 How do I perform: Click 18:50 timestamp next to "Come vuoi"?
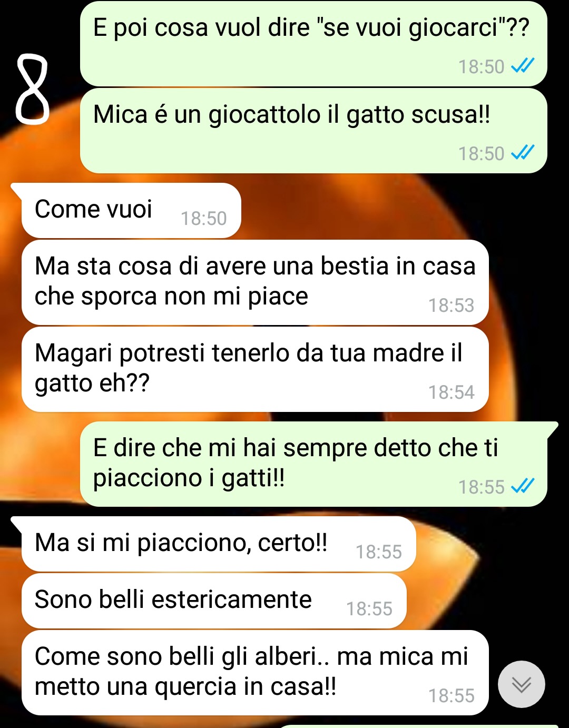tap(203, 218)
